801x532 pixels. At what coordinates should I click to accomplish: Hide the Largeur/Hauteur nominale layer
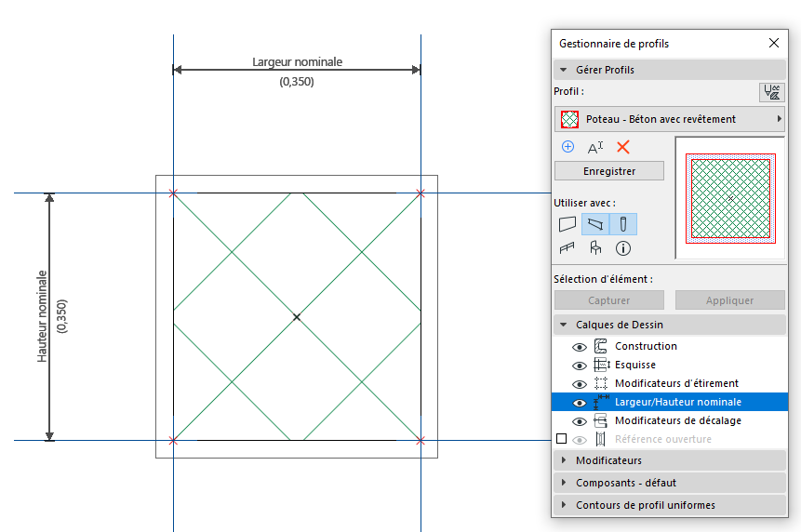(x=580, y=403)
